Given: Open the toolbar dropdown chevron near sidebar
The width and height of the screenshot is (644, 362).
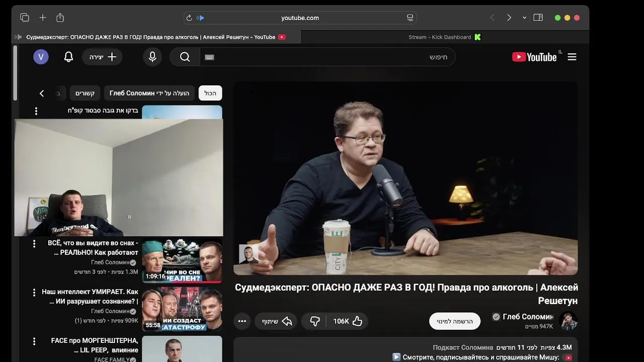Looking at the screenshot, I should (x=524, y=18).
